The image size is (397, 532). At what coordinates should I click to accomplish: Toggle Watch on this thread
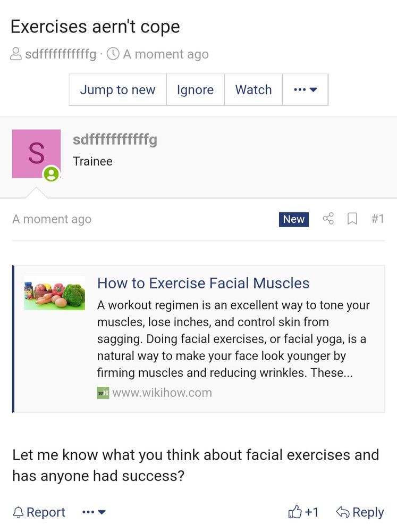pos(254,89)
